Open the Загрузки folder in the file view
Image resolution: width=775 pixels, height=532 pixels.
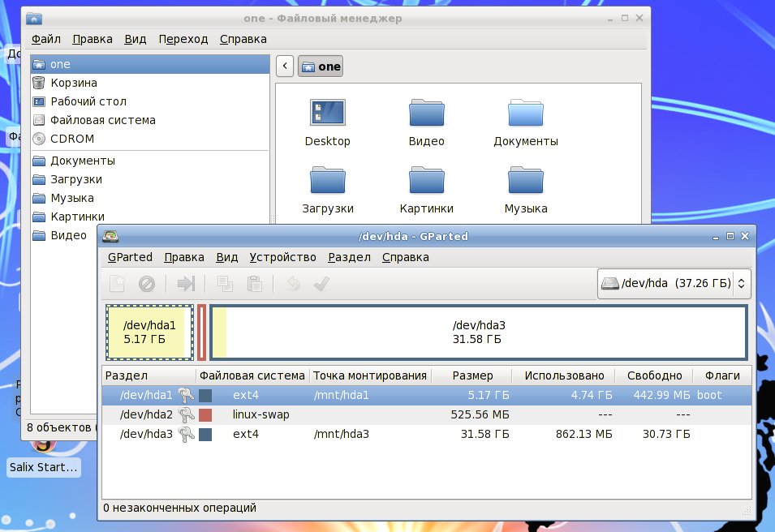pyautogui.click(x=328, y=180)
